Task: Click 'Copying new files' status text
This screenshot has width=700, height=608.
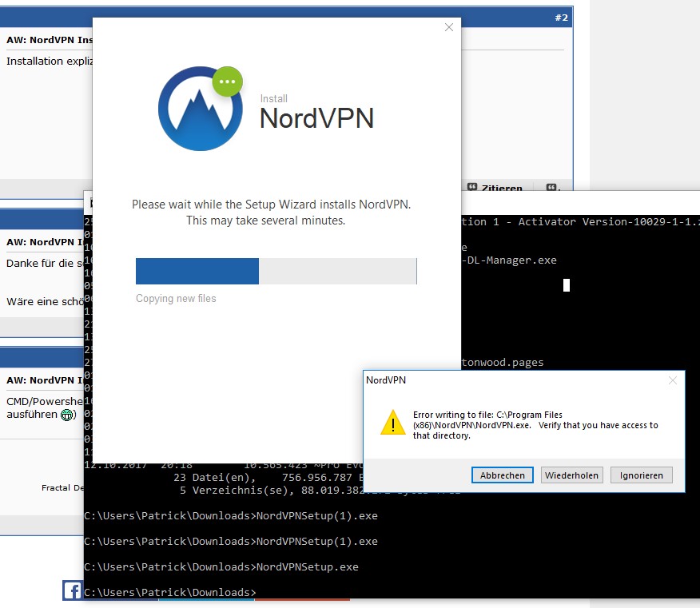Action: pyautogui.click(x=176, y=298)
